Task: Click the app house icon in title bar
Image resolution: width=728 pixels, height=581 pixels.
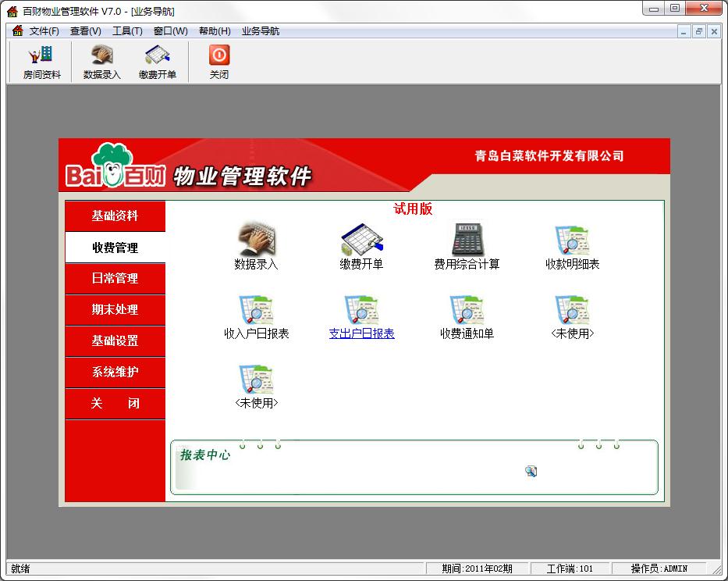Action: pyautogui.click(x=12, y=11)
